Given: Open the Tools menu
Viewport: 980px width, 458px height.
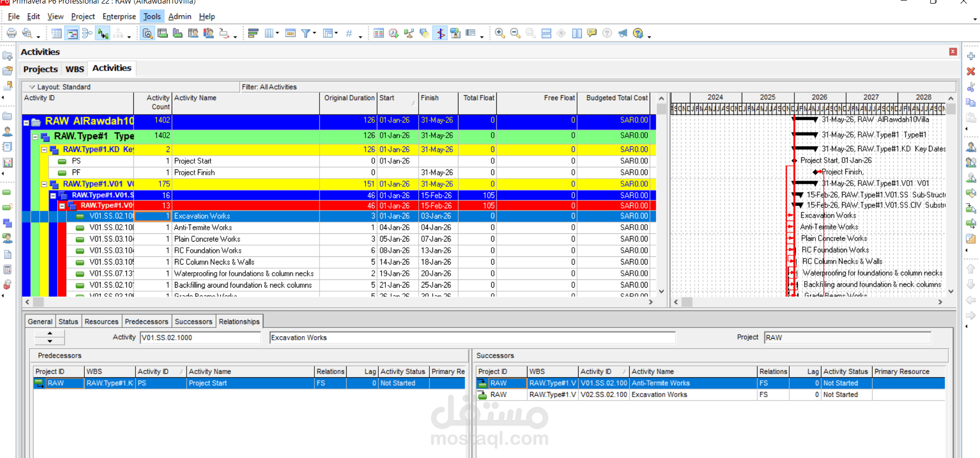Looking at the screenshot, I should click(x=152, y=16).
